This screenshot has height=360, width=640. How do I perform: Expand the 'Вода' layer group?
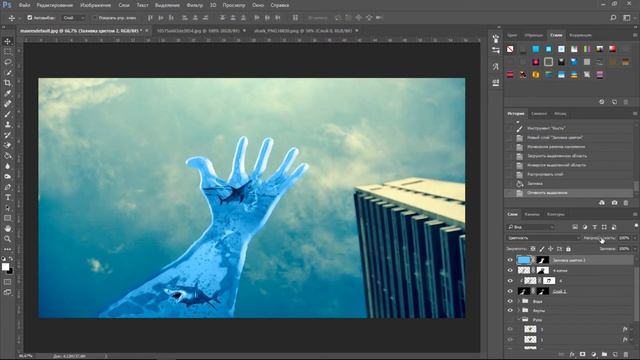[519, 301]
